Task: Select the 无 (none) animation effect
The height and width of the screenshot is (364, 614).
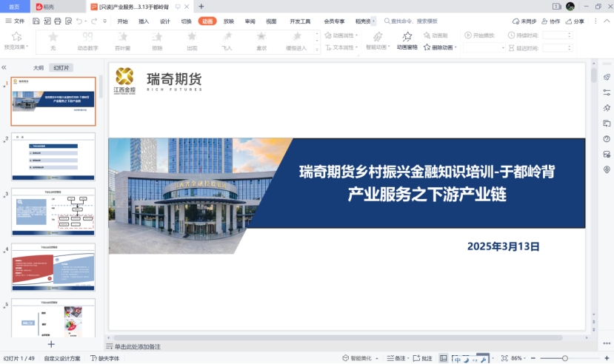Action: click(53, 41)
